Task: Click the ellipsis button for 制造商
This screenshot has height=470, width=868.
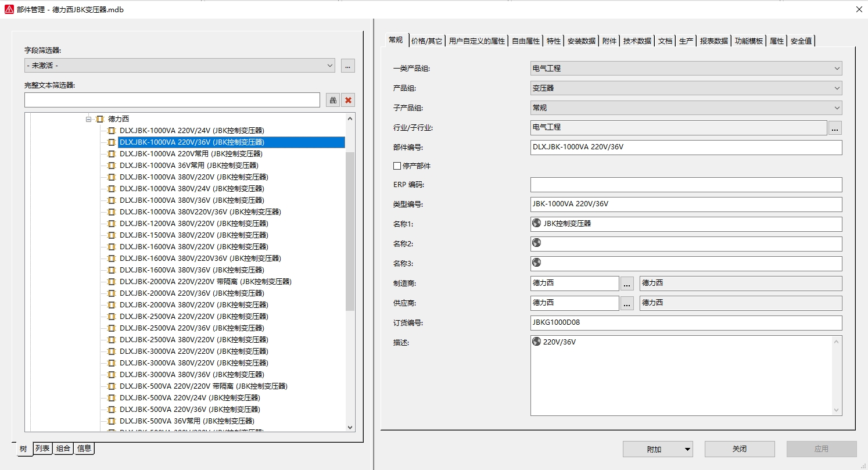Action: (x=627, y=284)
